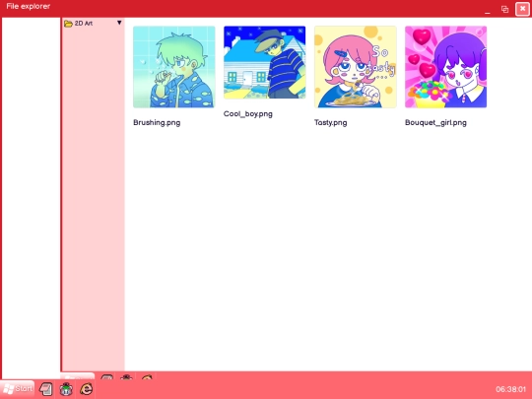Open the Cool_boy.png thumbnail
Viewport: 532px width, 399px height.
click(265, 62)
